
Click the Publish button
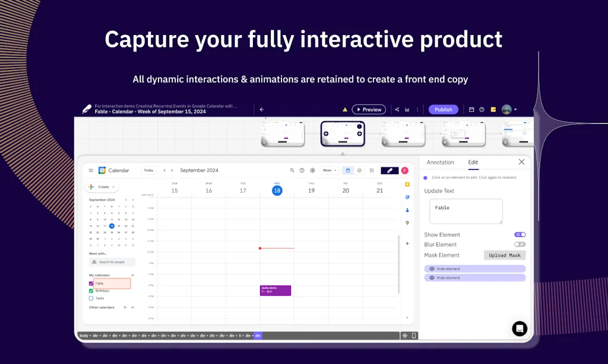[x=443, y=109]
